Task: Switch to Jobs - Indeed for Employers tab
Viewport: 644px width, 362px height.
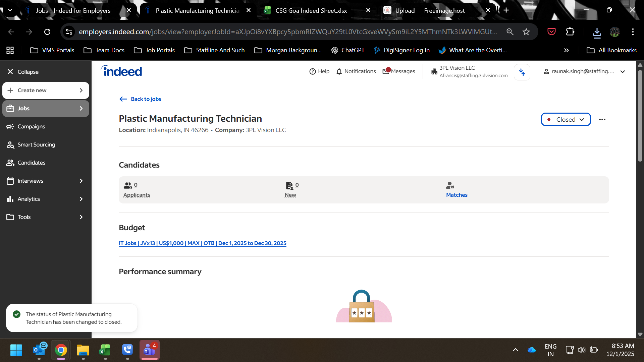Action: tap(73, 11)
